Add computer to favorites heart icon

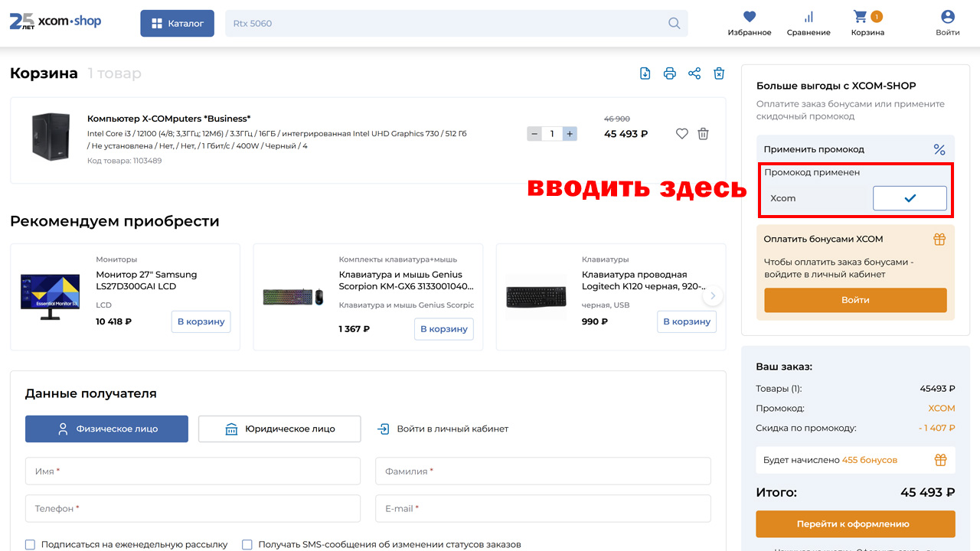[682, 134]
